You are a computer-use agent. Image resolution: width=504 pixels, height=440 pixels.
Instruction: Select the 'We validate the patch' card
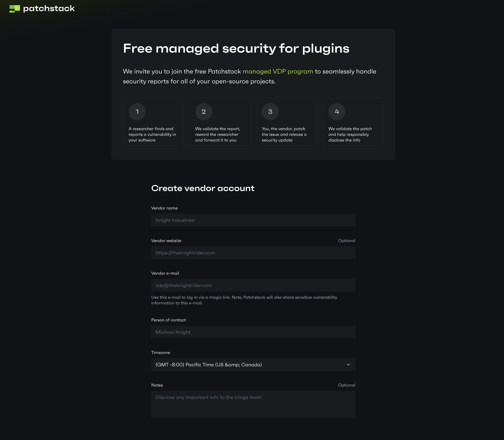tap(353, 123)
